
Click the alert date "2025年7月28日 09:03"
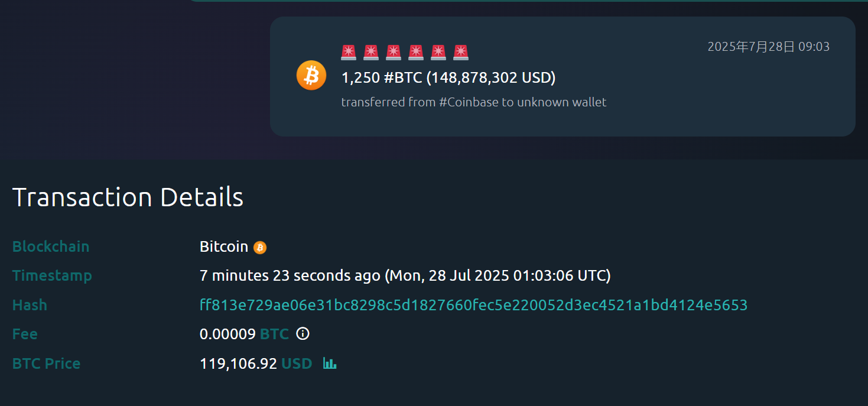click(768, 47)
